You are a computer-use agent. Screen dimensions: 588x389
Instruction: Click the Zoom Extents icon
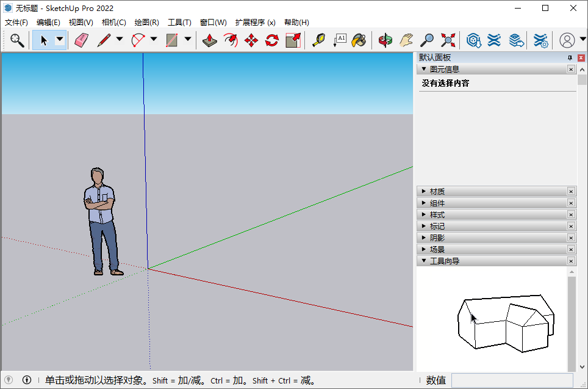pyautogui.click(x=448, y=40)
